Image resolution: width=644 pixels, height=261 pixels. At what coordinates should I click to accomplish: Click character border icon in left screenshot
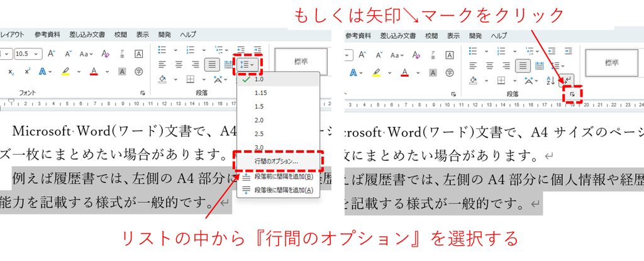pyautogui.click(x=139, y=54)
